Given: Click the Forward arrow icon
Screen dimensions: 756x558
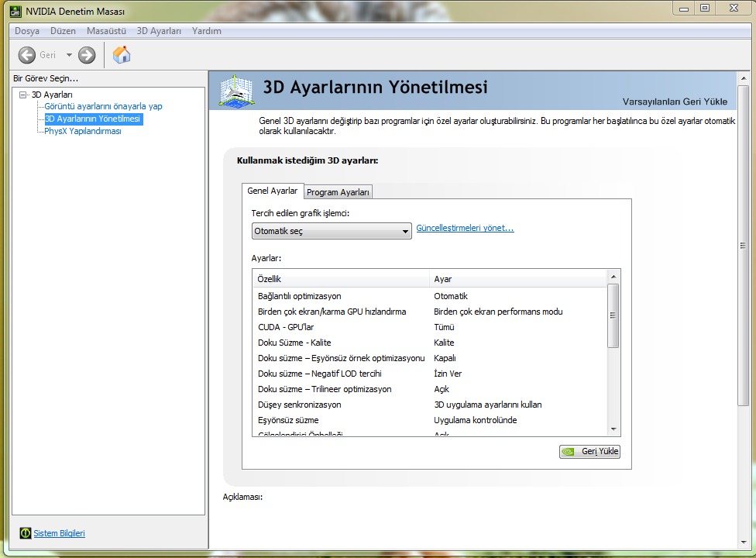Looking at the screenshot, I should 87,55.
